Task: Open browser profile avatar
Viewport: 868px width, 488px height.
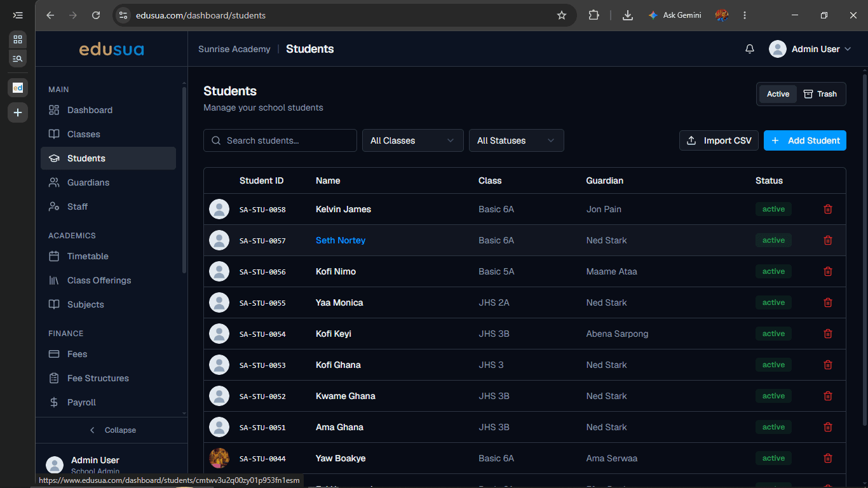Action: tap(721, 15)
